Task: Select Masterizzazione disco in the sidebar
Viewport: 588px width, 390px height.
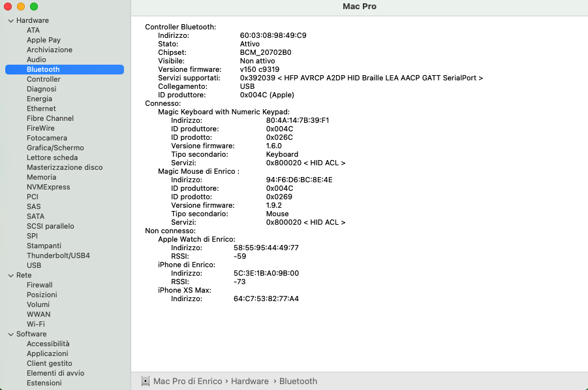Action: click(x=65, y=167)
